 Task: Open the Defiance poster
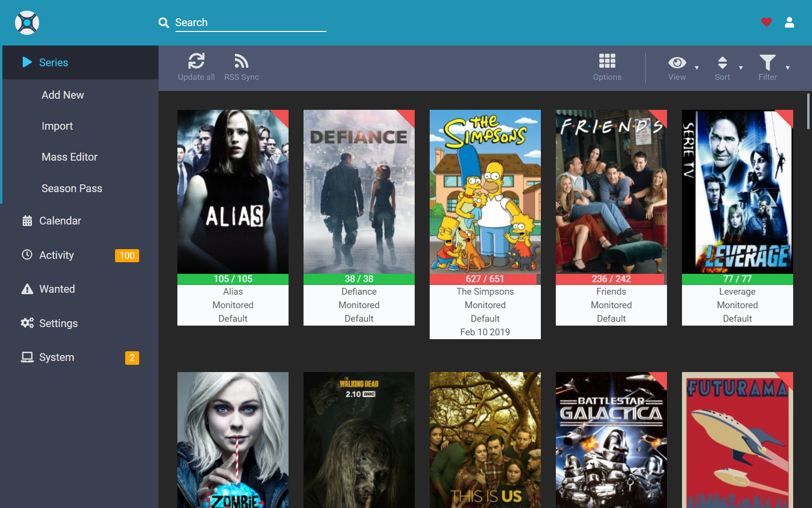[359, 192]
